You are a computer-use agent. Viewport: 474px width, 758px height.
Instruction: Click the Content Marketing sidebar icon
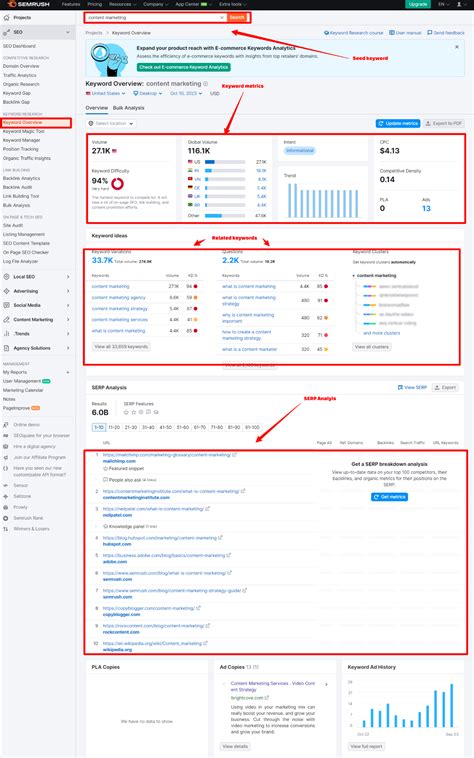[6, 320]
